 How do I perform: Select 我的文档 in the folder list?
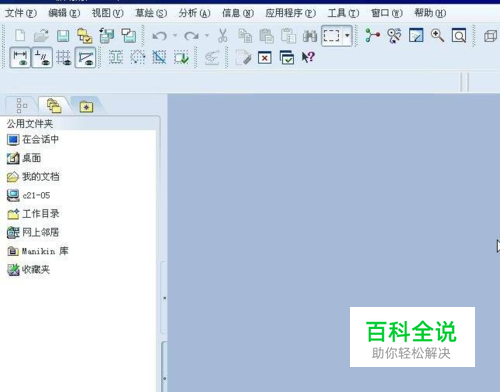pos(33,177)
